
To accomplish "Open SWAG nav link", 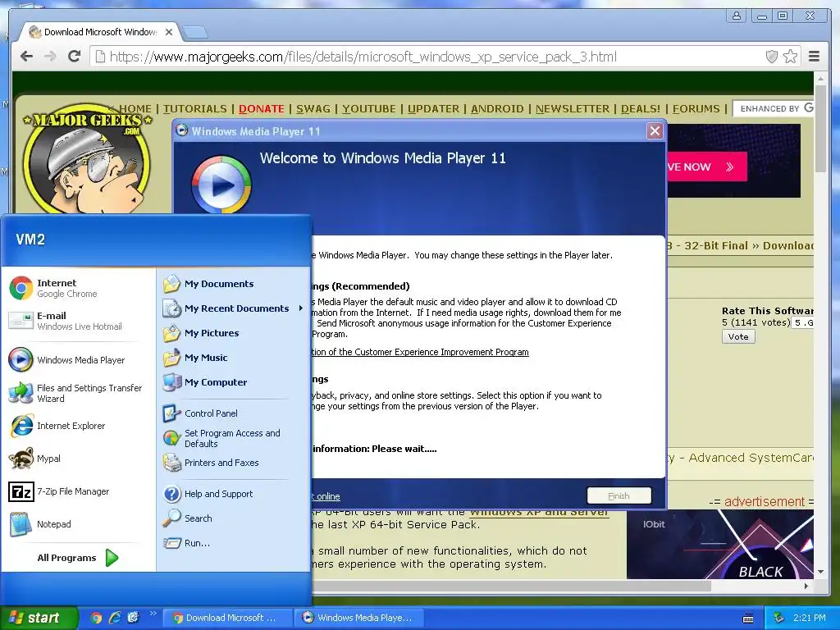I will coord(313,109).
